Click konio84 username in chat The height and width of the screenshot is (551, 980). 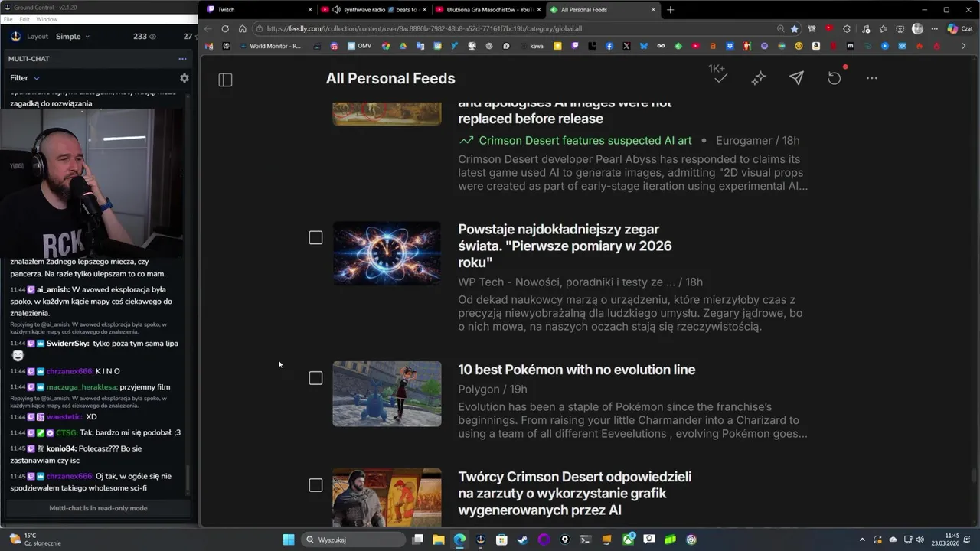(61, 448)
